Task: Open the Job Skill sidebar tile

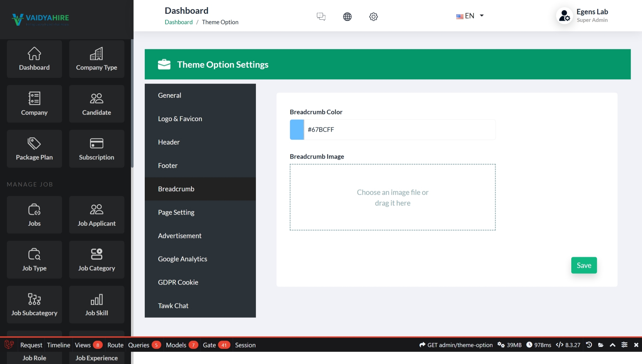Action: tap(97, 305)
